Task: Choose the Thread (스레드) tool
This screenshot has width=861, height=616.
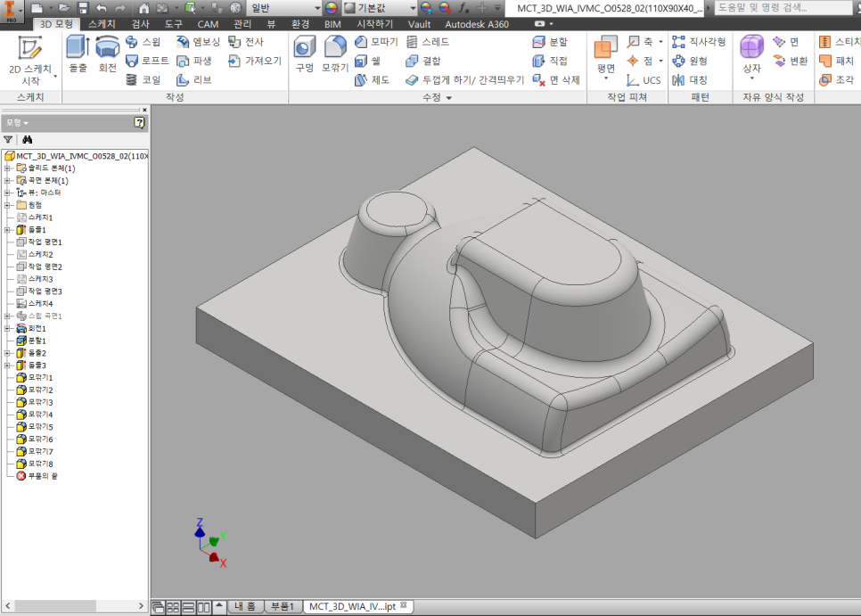Action: [x=428, y=42]
